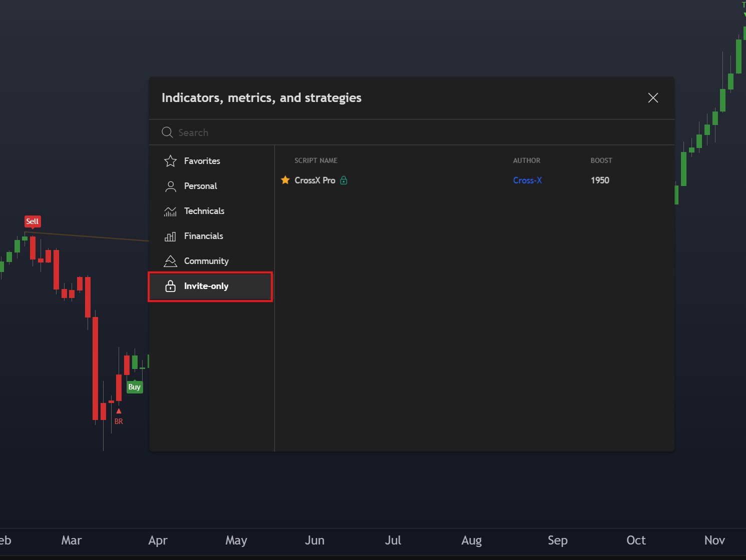The width and height of the screenshot is (746, 560).
Task: Switch to the Technicals category
Action: [x=204, y=211]
